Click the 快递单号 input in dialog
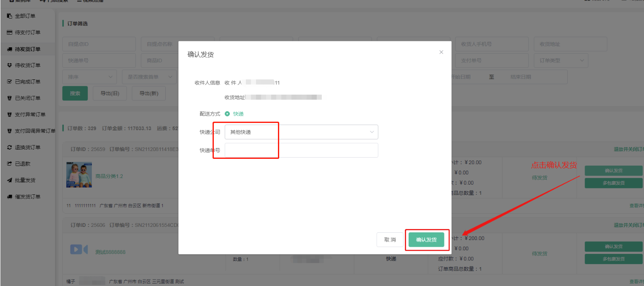The width and height of the screenshot is (644, 286). 301,150
